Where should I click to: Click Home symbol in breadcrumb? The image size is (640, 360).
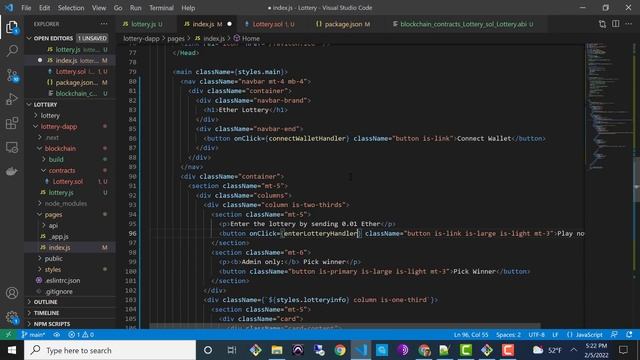(246, 39)
